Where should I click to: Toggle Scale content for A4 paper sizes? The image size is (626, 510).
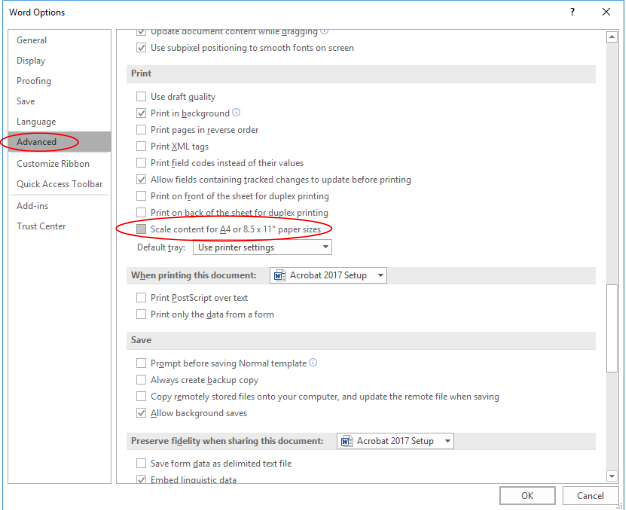coord(141,229)
